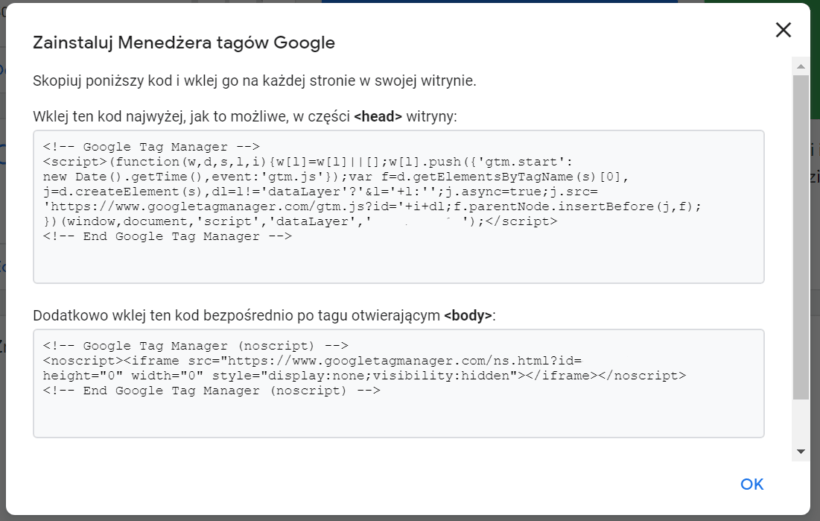
Task: Close the Google Tag Manager install dialog
Action: click(x=783, y=30)
